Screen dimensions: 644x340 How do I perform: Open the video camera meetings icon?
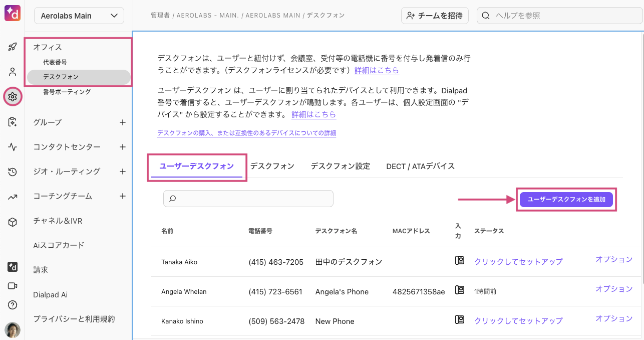(13, 286)
